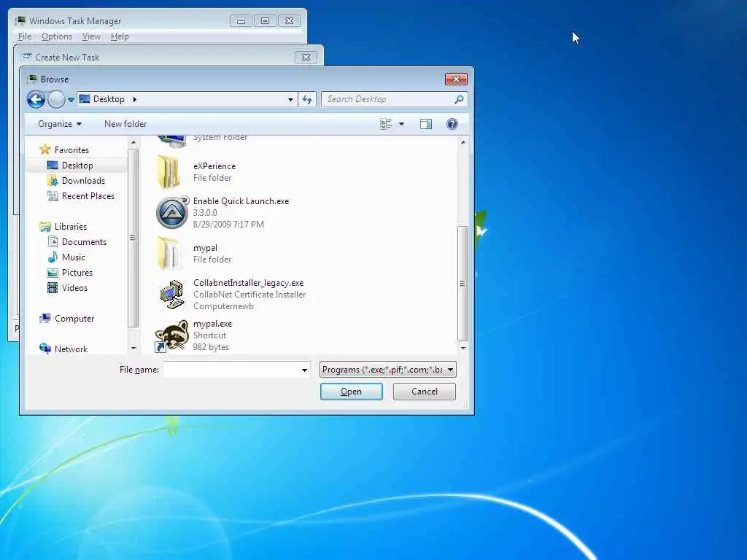Image resolution: width=747 pixels, height=560 pixels.
Task: Click the eXPerience folder name
Action: click(x=214, y=166)
